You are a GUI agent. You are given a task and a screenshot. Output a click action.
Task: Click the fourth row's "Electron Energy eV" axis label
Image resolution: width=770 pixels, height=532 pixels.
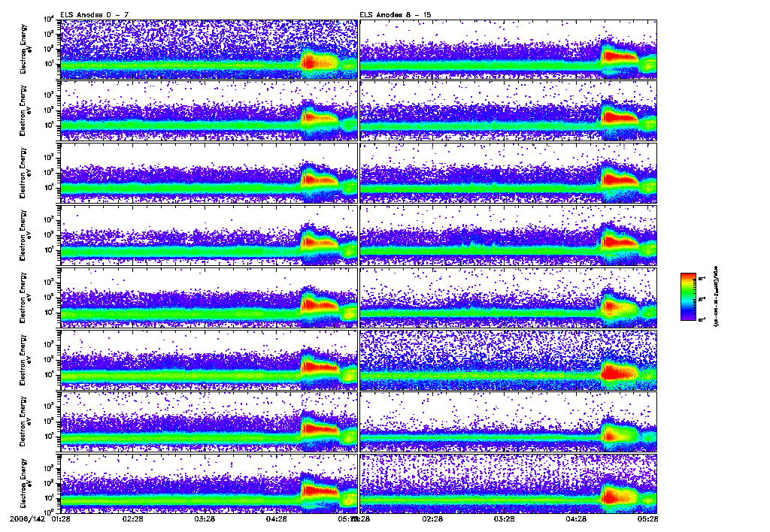coord(25,236)
